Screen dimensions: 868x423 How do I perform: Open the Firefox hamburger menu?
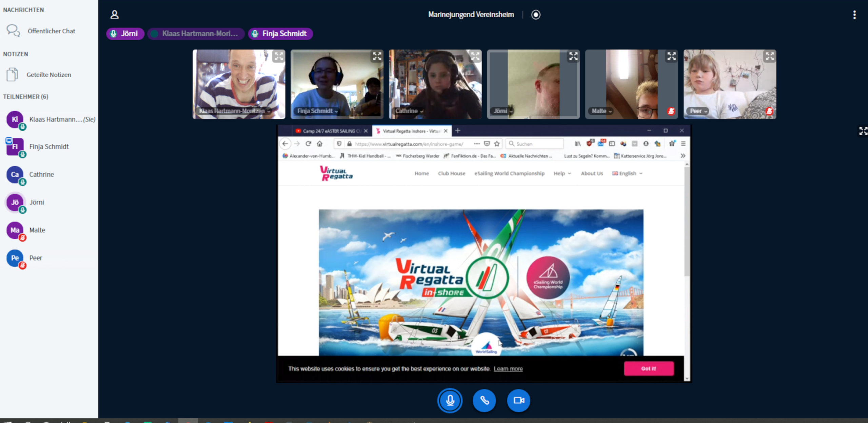(683, 144)
